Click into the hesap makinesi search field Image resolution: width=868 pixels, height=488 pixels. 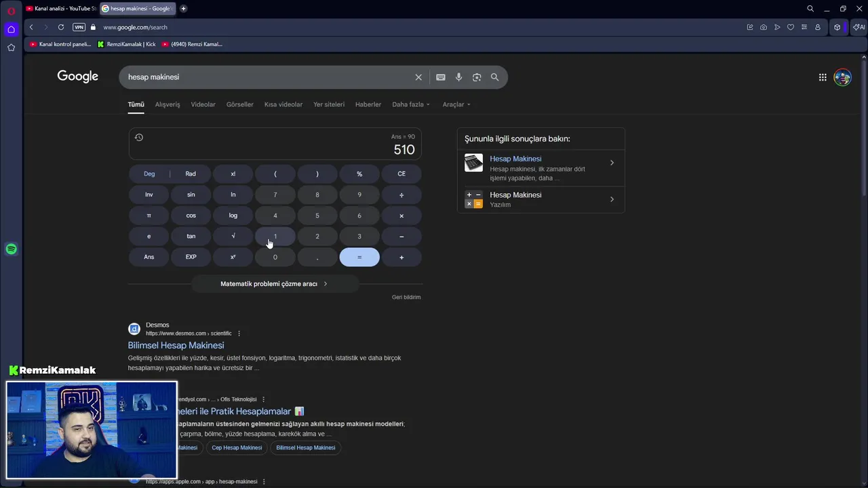pyautogui.click(x=268, y=77)
